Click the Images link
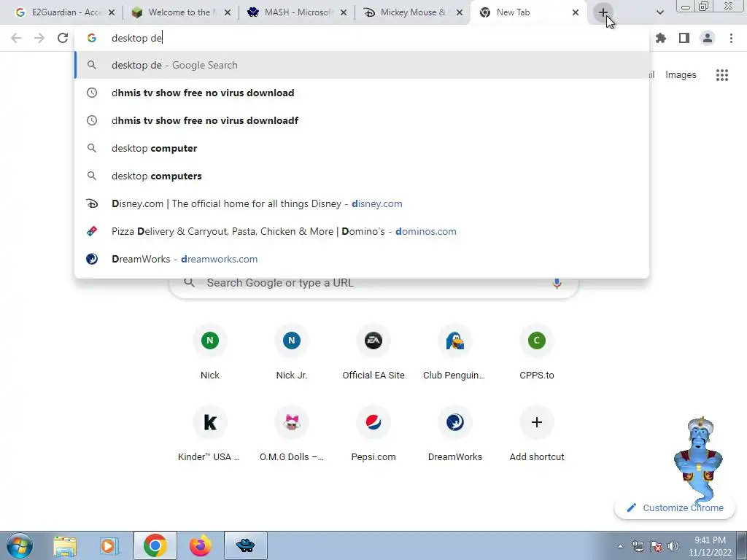Screen dimensions: 747x560 681,75
